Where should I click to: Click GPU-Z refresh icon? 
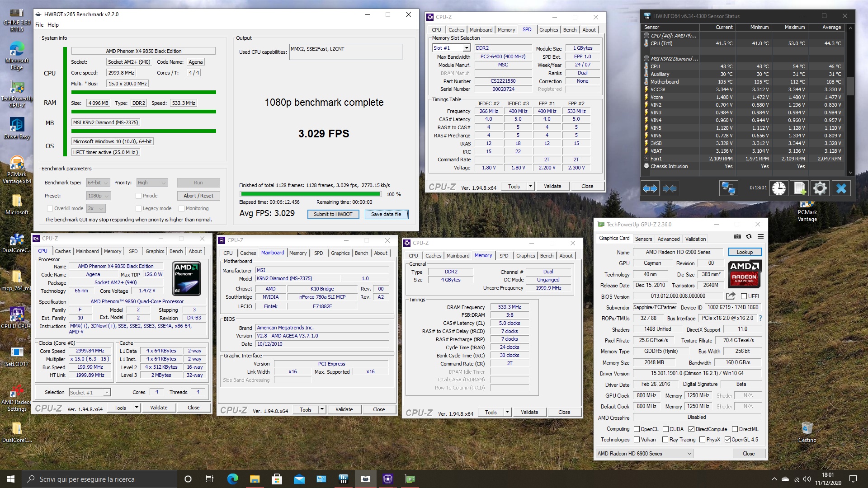[749, 236]
